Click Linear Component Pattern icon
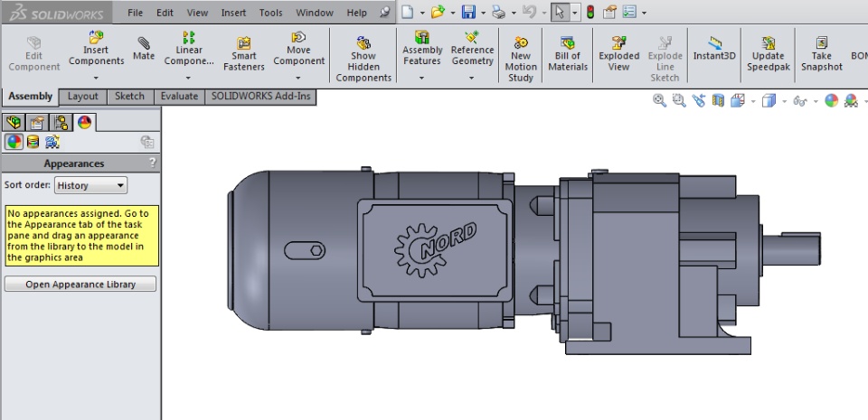Viewport: 868px width, 420px height. (x=189, y=38)
